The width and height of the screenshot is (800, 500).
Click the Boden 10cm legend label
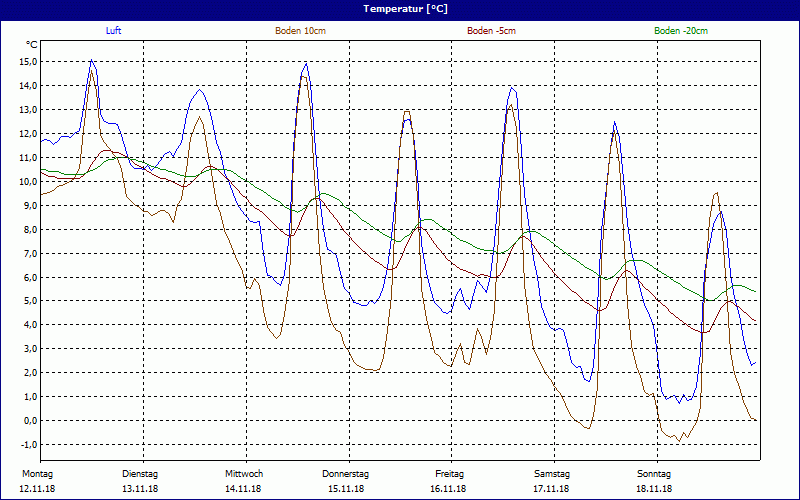(x=301, y=31)
